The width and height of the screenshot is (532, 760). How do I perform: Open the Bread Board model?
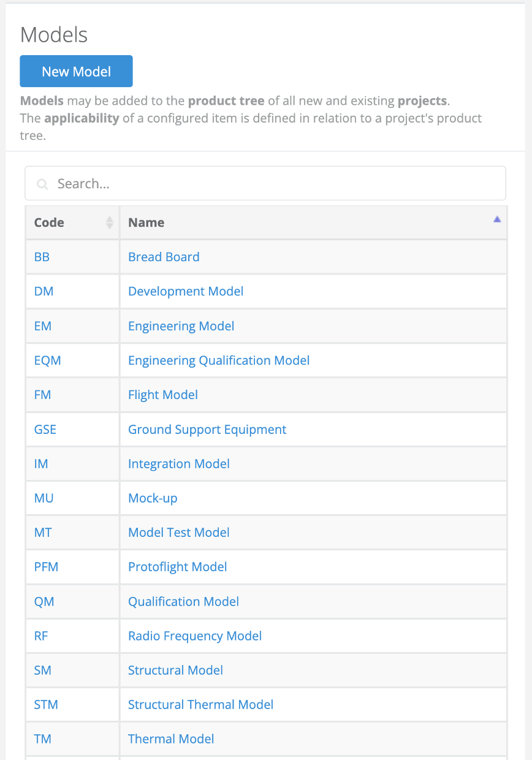click(164, 257)
